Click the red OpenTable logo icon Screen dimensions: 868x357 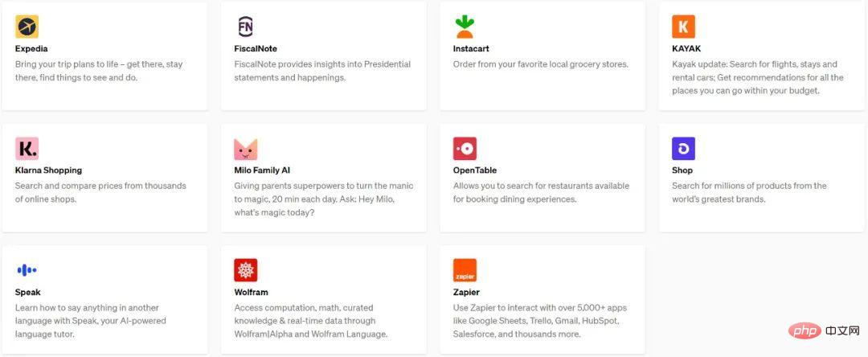(465, 148)
